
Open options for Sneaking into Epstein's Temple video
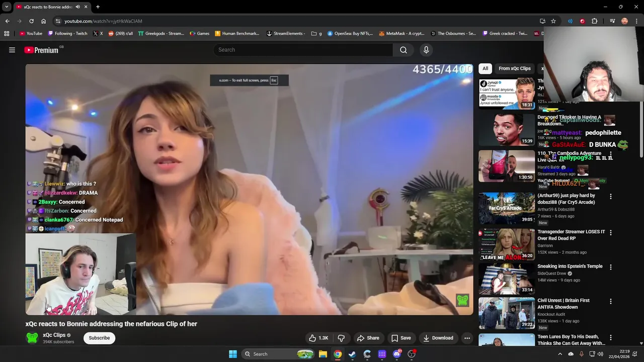click(x=611, y=267)
